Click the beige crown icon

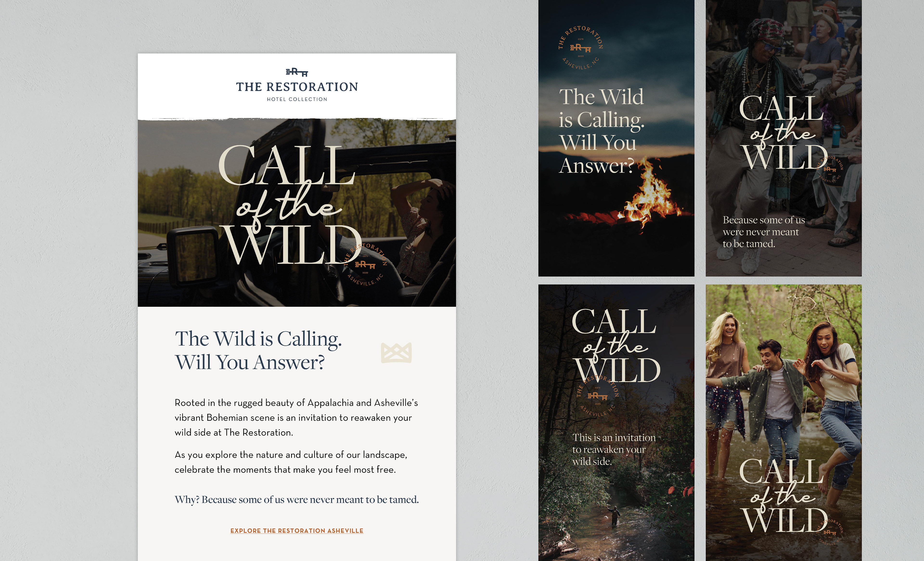(396, 353)
